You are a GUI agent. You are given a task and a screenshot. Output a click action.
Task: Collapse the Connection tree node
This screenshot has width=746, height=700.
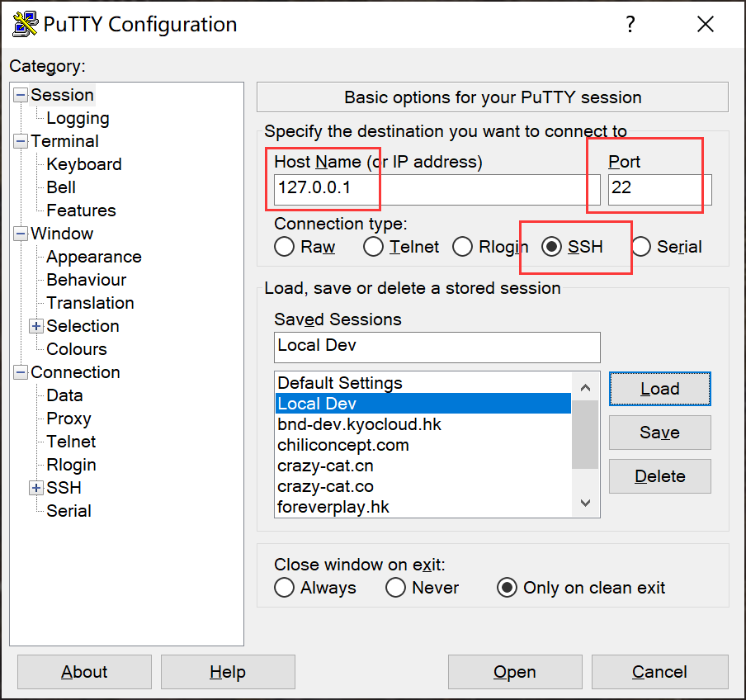click(21, 372)
